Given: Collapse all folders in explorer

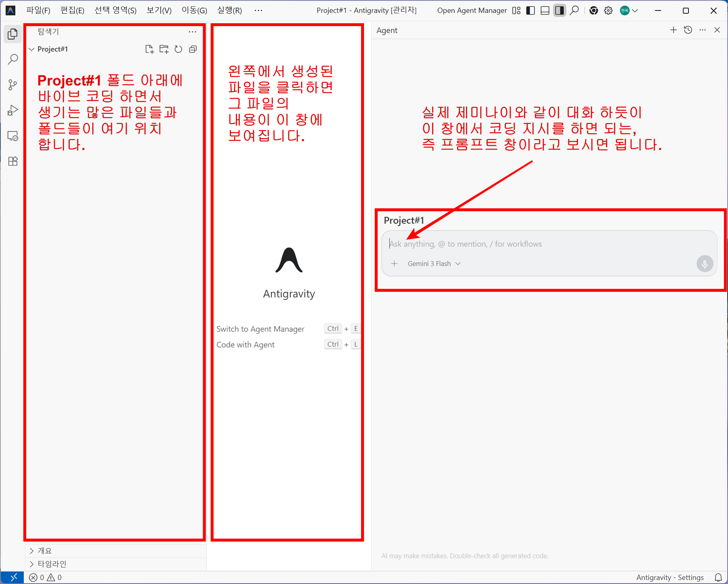Looking at the screenshot, I should [193, 49].
